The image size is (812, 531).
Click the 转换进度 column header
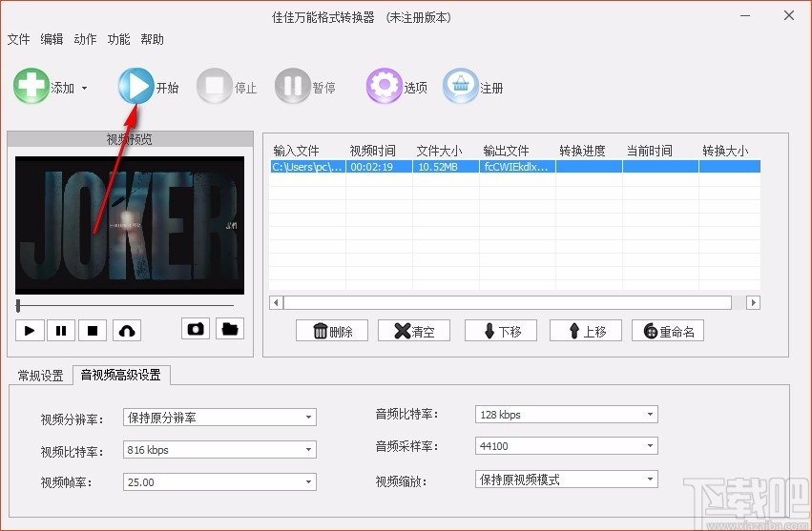583,152
